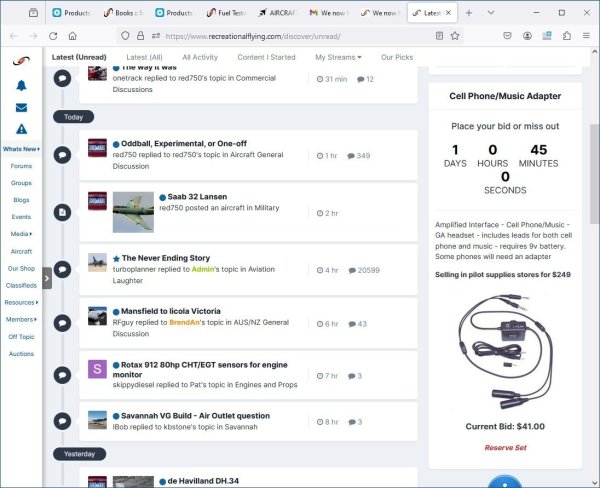The height and width of the screenshot is (488, 600).
Task: Click the purple S avatar for Rotax topic
Action: [x=97, y=369]
